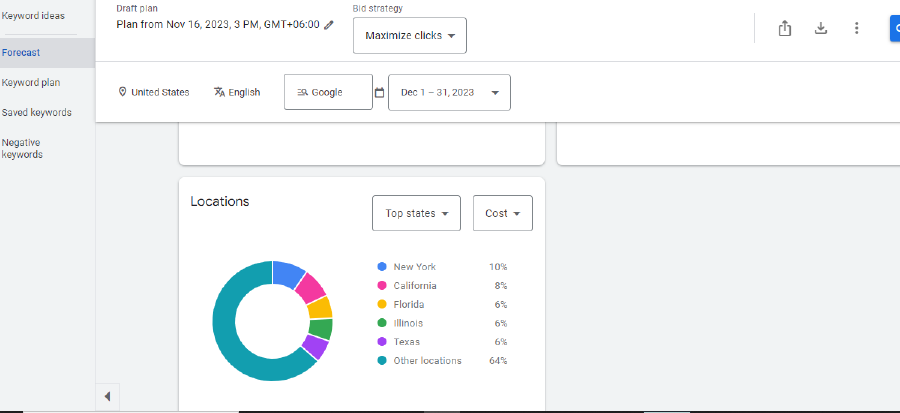Click the calendar icon beside date range

pos(379,92)
